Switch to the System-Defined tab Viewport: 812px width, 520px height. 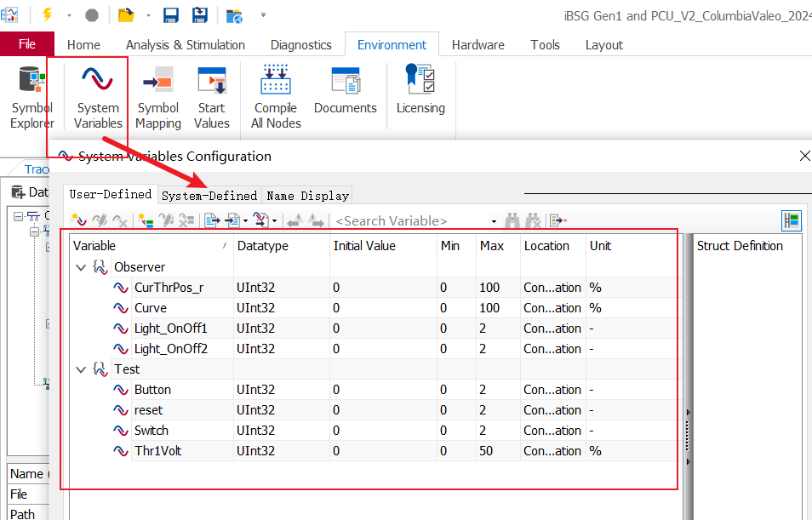pos(209,196)
